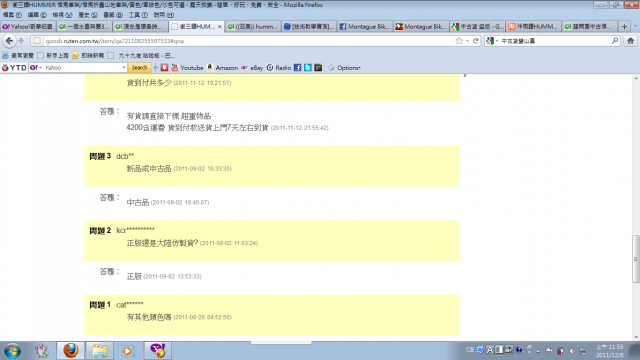This screenshot has width=640, height=360.
Task: Click the Forward arrow button
Action: (x=21, y=41)
